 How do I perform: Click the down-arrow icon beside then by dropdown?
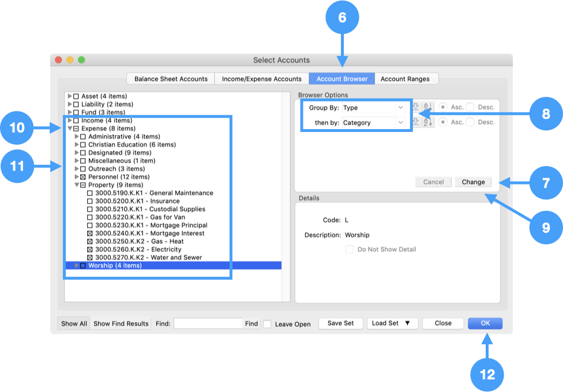pos(416,122)
